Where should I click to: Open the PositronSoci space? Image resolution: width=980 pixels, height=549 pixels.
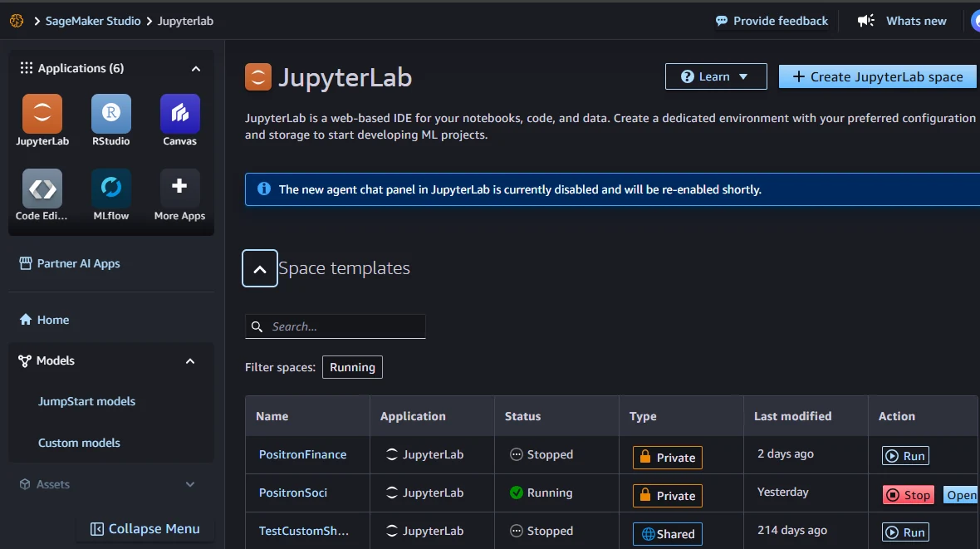click(x=961, y=495)
